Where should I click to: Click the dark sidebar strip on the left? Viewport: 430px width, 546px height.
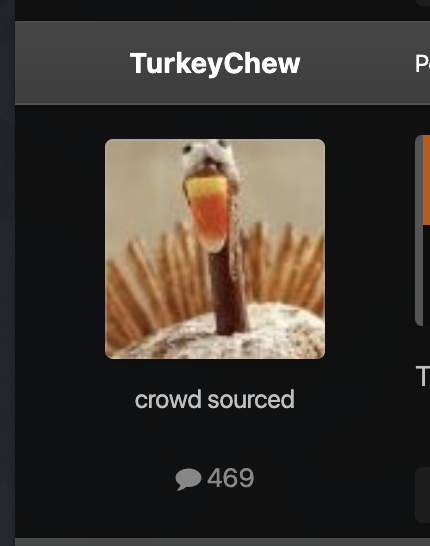[x=7, y=273]
